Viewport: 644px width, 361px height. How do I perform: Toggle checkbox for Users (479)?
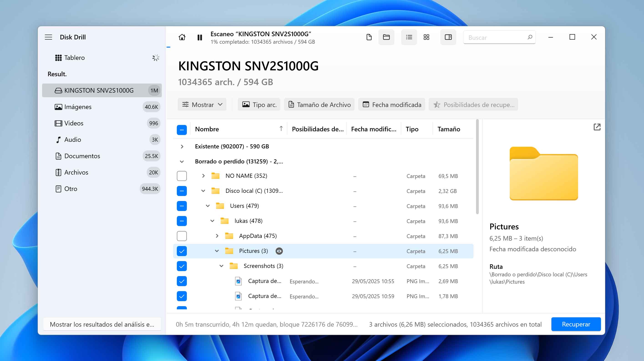[x=182, y=206]
